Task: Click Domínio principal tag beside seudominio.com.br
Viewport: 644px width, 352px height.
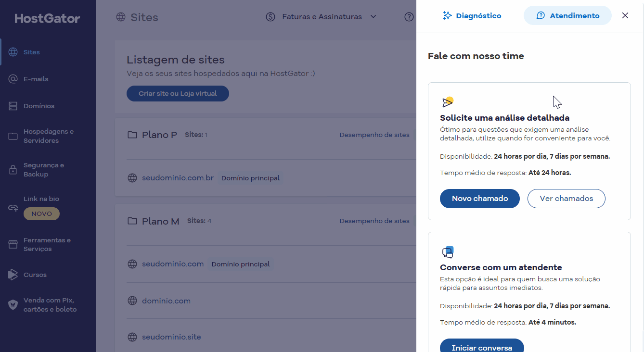Action: point(250,178)
